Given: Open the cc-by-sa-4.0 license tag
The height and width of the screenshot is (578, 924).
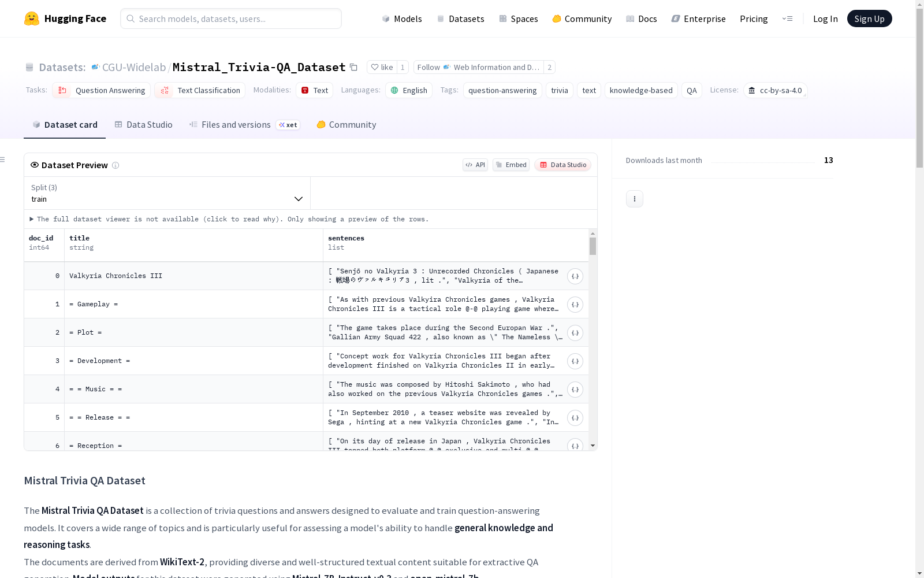Looking at the screenshot, I should click(776, 90).
